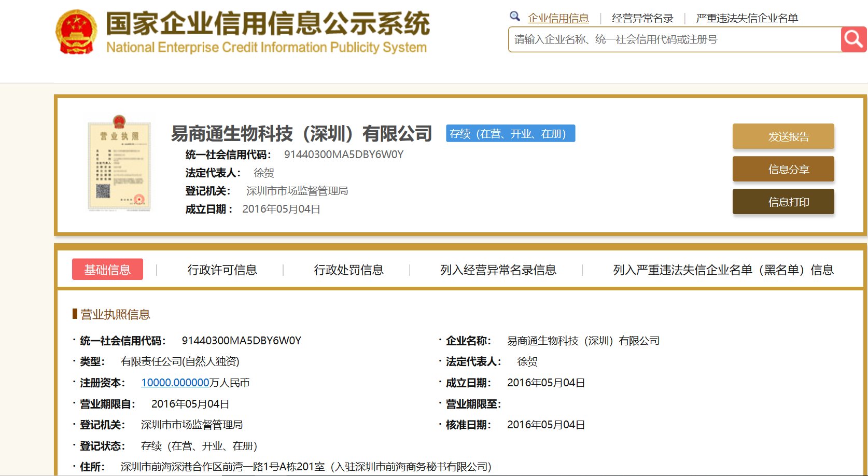Click the 信息分享 button
The width and height of the screenshot is (868, 476).
pos(783,169)
